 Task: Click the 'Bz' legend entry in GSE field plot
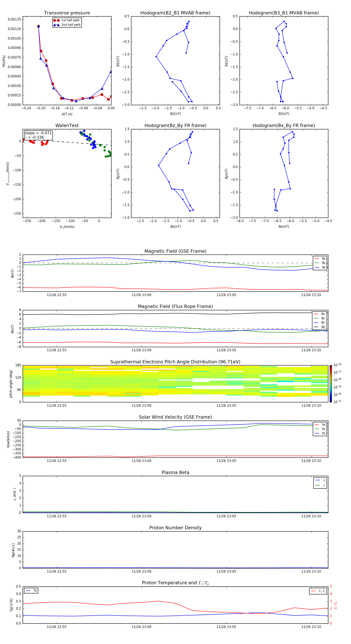point(320,267)
